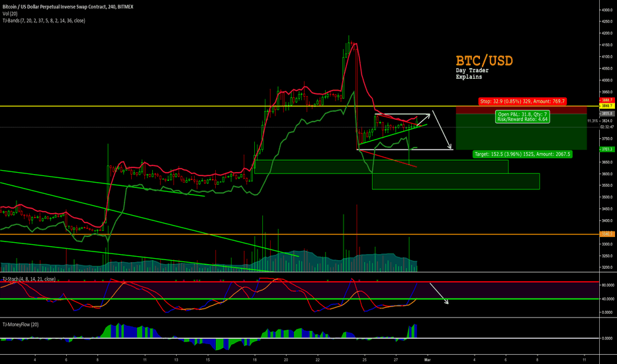Image resolution: width=617 pixels, height=364 pixels.
Task: Select the 3450.0 price axis label
Action: (607, 209)
